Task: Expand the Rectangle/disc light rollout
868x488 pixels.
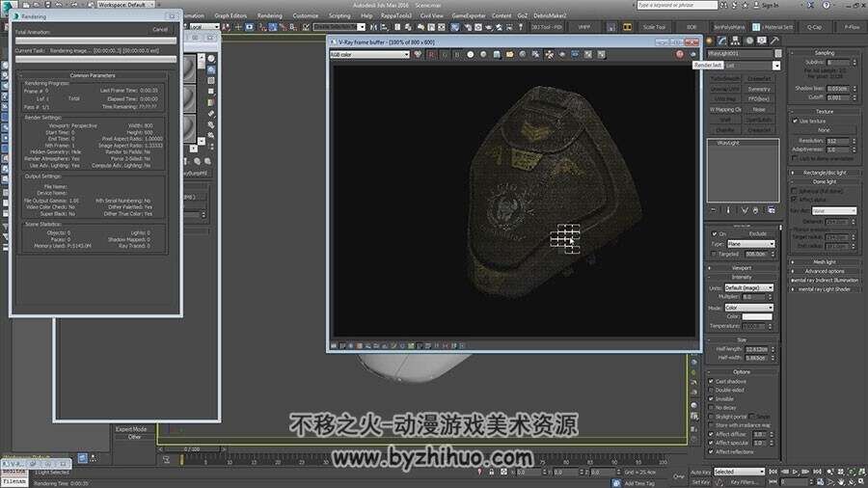Action: click(825, 173)
